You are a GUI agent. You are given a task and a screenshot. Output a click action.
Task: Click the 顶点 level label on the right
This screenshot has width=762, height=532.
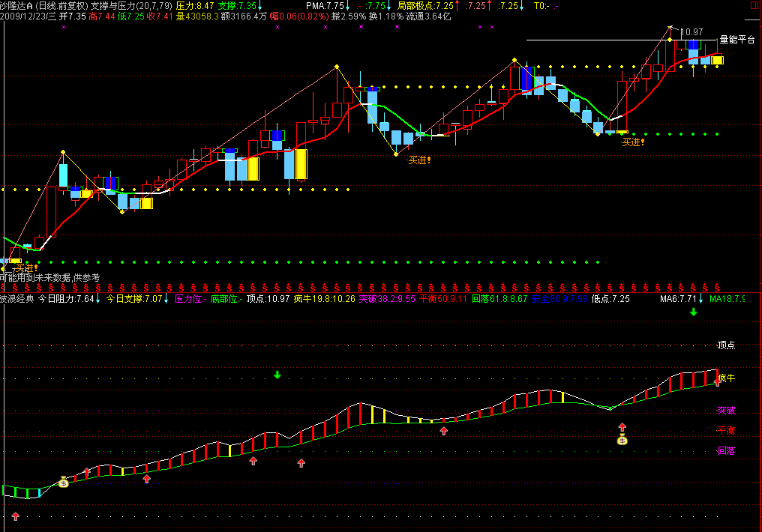tap(726, 345)
